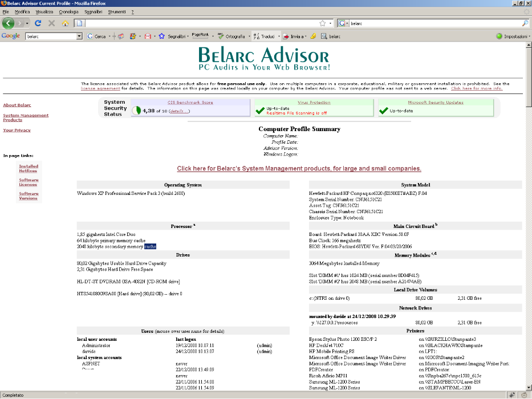Click the CIS benchmark score pie icon

[x=136, y=111]
